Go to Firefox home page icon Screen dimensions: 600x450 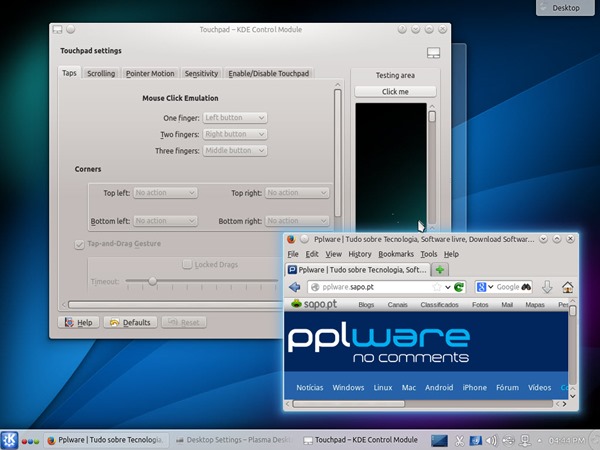[568, 287]
